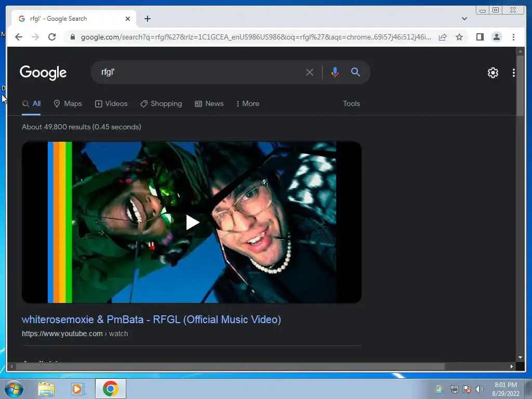Click the youtube.com watch URL
Viewport: 532px width, 399px height.
coord(75,334)
